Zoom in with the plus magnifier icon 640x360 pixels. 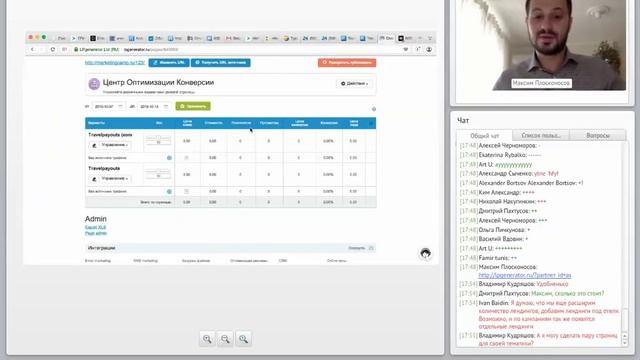(207, 339)
